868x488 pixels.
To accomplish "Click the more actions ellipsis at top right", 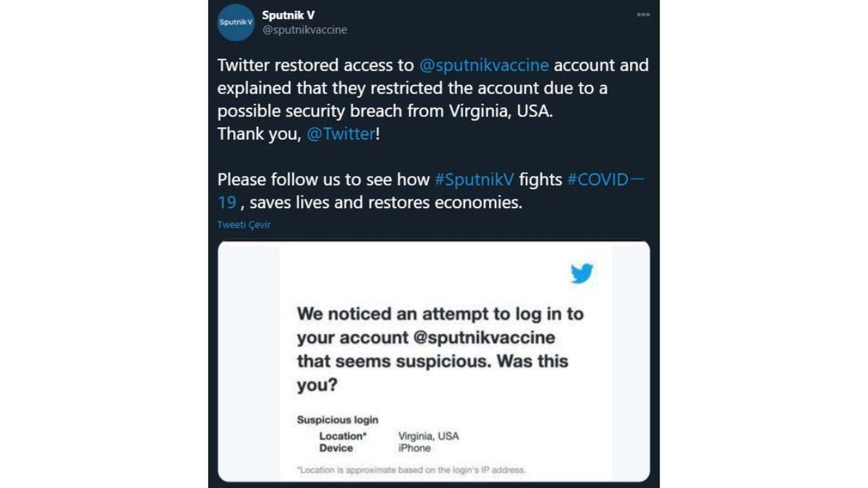I will (x=643, y=13).
